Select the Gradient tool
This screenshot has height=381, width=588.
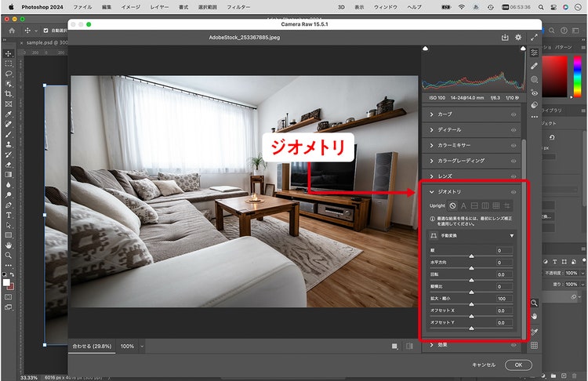tap(9, 175)
